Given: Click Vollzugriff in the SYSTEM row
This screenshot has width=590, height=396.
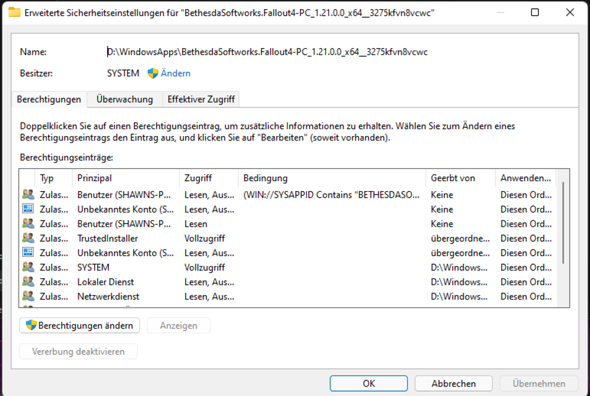Looking at the screenshot, I should tap(204, 267).
